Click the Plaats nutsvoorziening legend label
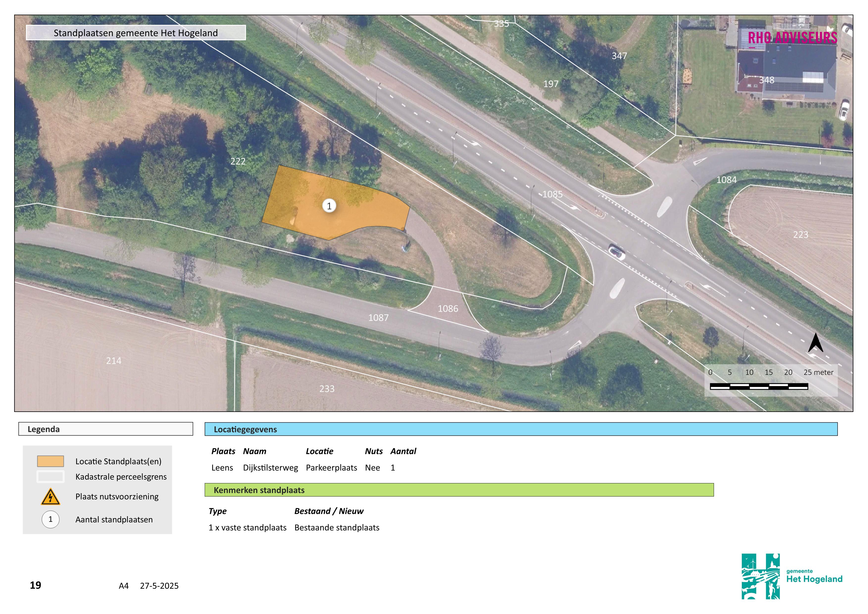The height and width of the screenshot is (614, 868). point(117,497)
